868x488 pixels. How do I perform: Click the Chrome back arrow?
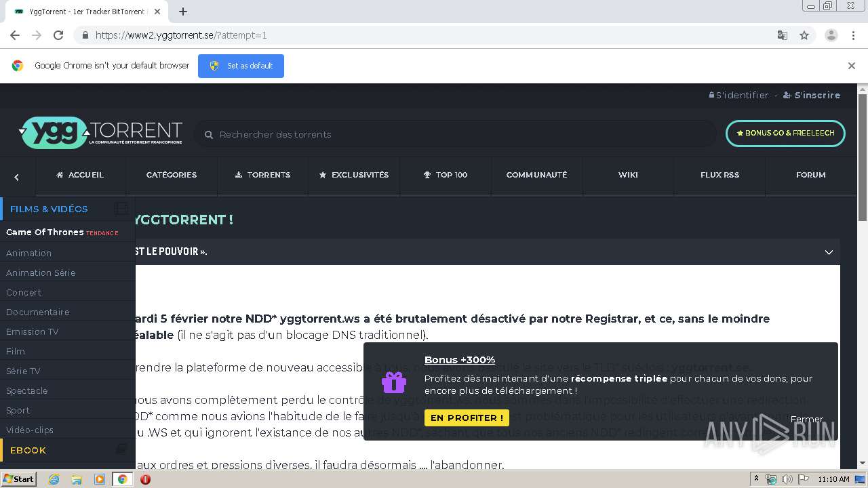(15, 35)
